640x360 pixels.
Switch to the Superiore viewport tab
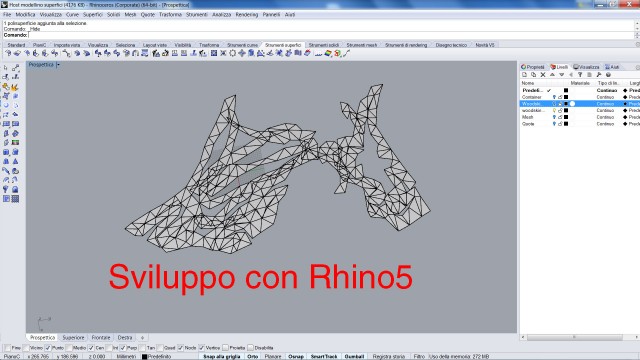coord(73,338)
